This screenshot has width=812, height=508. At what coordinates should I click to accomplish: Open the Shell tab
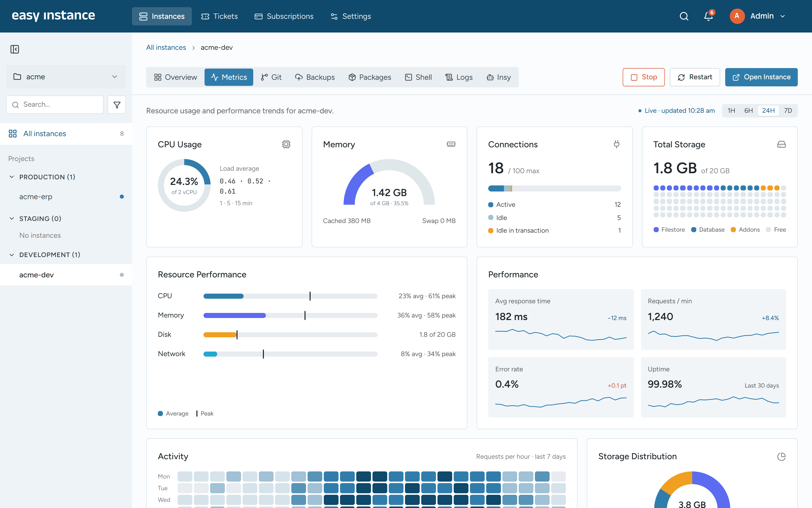418,77
